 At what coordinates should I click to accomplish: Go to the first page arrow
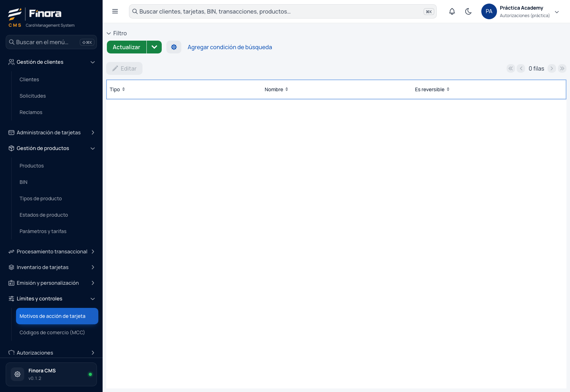[511, 68]
